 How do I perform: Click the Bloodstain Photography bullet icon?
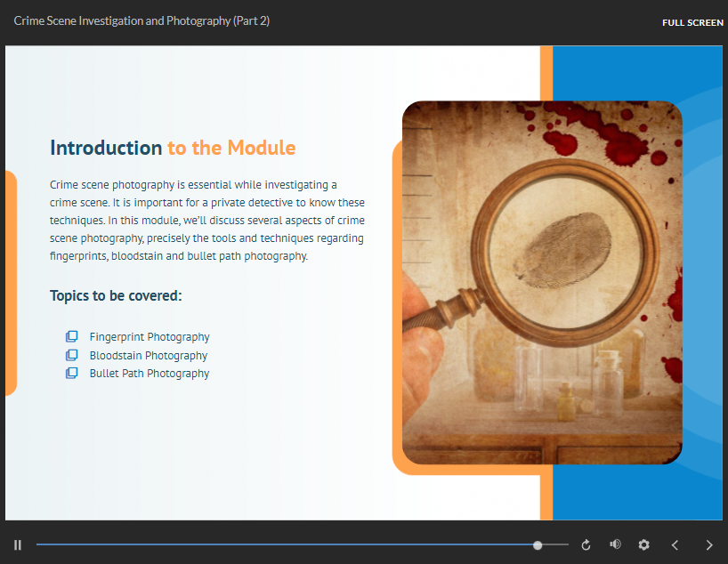[71, 355]
